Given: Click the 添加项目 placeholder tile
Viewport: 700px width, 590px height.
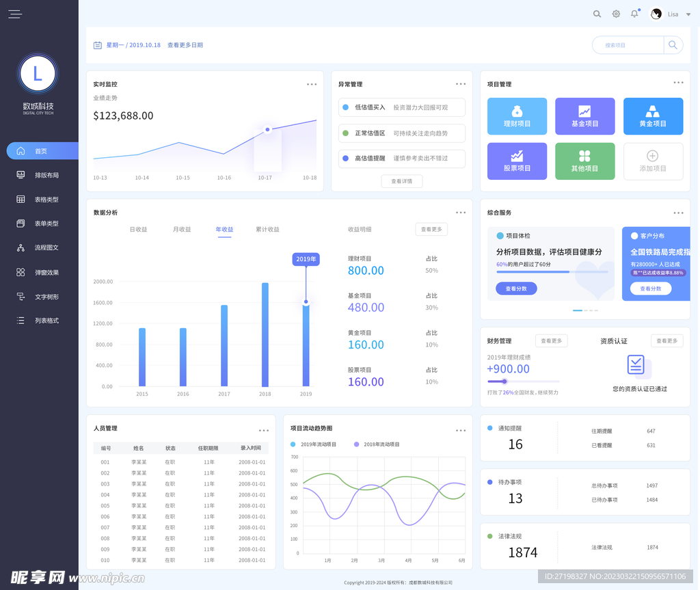Looking at the screenshot, I should pos(653,161).
